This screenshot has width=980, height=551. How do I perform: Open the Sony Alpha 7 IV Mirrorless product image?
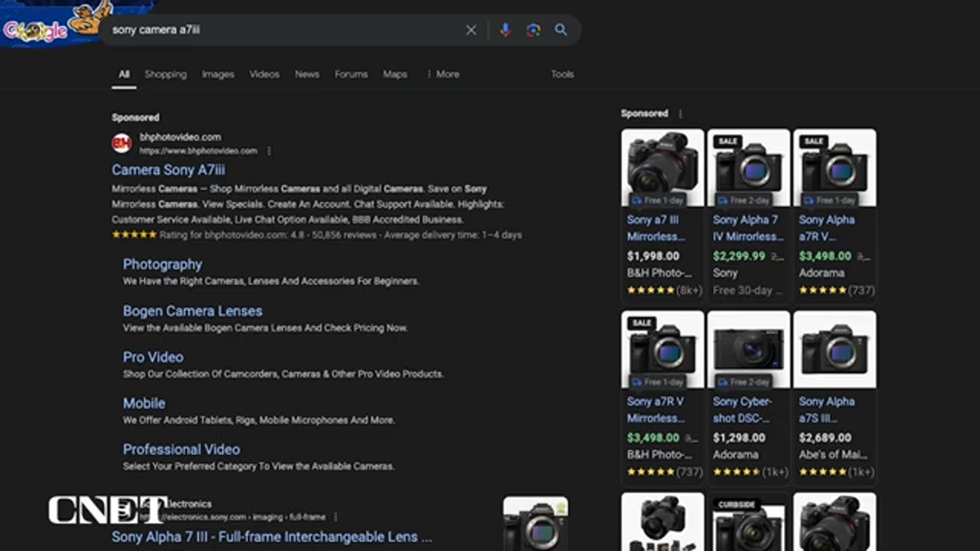coord(749,168)
